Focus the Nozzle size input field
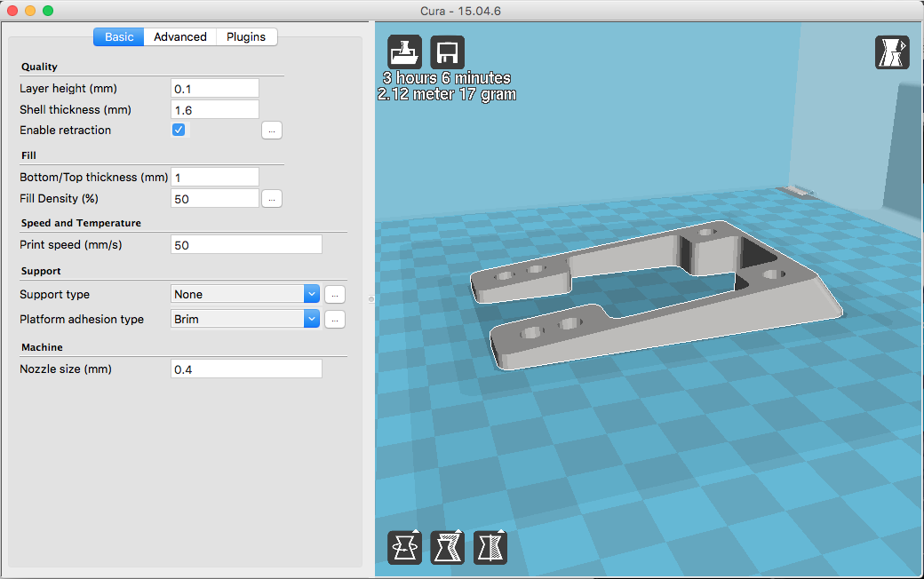 coord(245,369)
